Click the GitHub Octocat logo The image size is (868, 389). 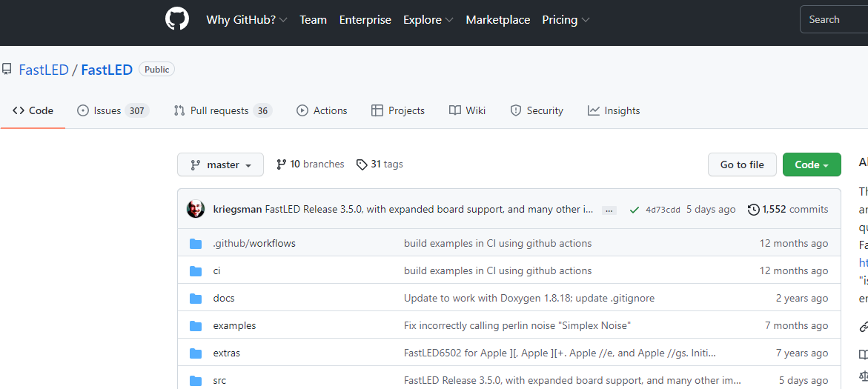click(x=177, y=19)
